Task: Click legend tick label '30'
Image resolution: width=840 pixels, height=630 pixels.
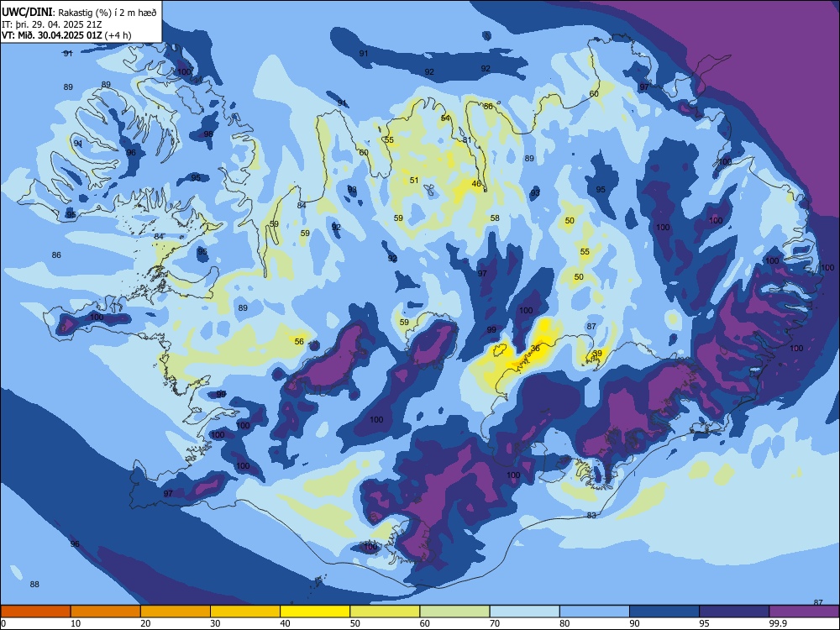Action: (215, 623)
